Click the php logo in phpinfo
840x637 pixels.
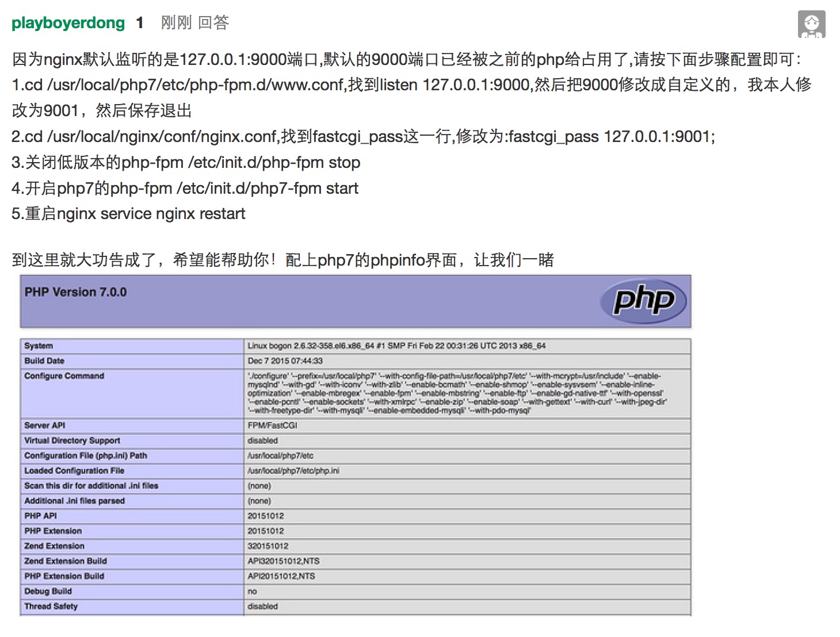643,301
